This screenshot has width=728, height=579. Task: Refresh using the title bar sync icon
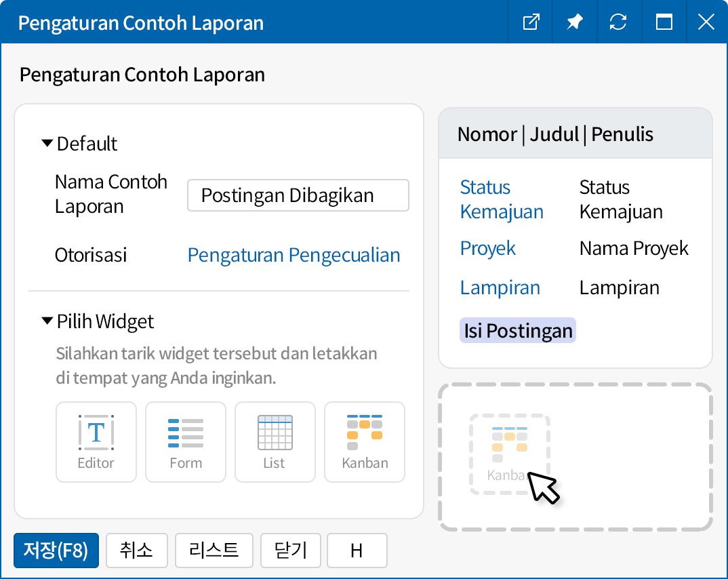618,22
